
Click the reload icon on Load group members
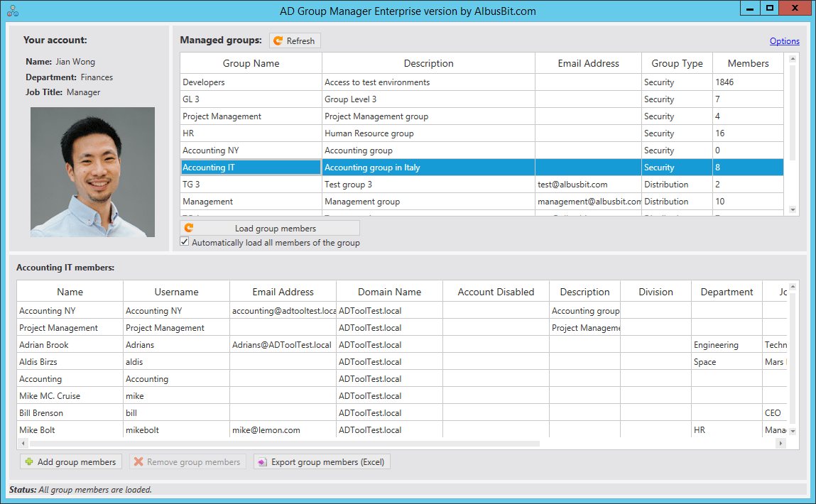click(x=189, y=228)
